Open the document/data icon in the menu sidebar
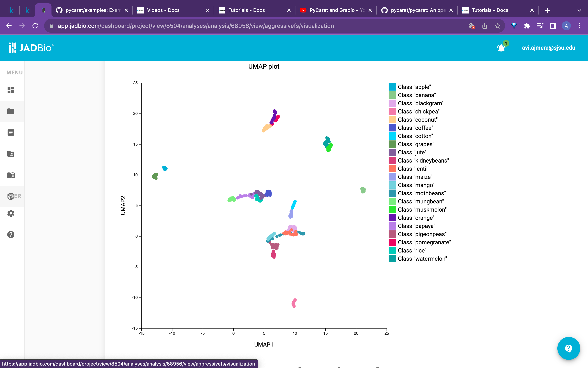This screenshot has width=588, height=368. 11,132
